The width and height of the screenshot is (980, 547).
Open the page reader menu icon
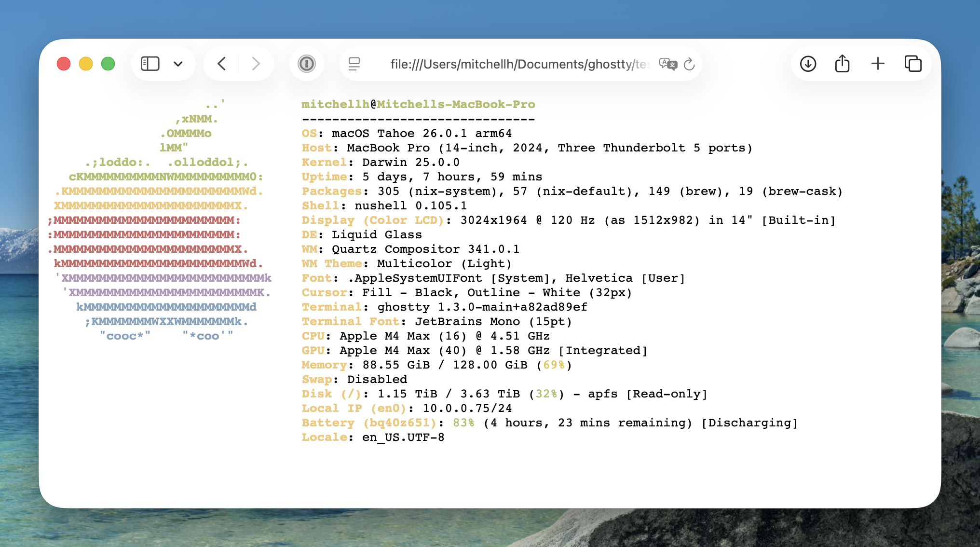(354, 64)
